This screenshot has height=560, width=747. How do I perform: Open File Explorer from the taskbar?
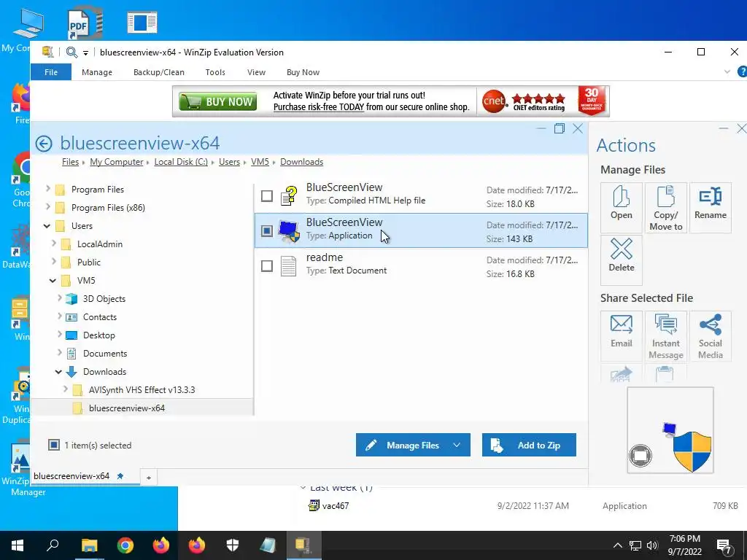point(89,545)
